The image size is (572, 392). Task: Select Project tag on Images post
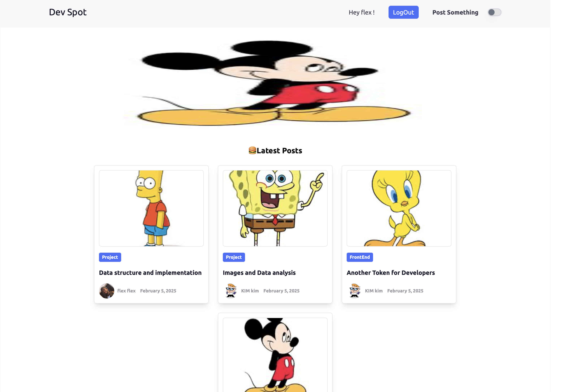tap(234, 257)
